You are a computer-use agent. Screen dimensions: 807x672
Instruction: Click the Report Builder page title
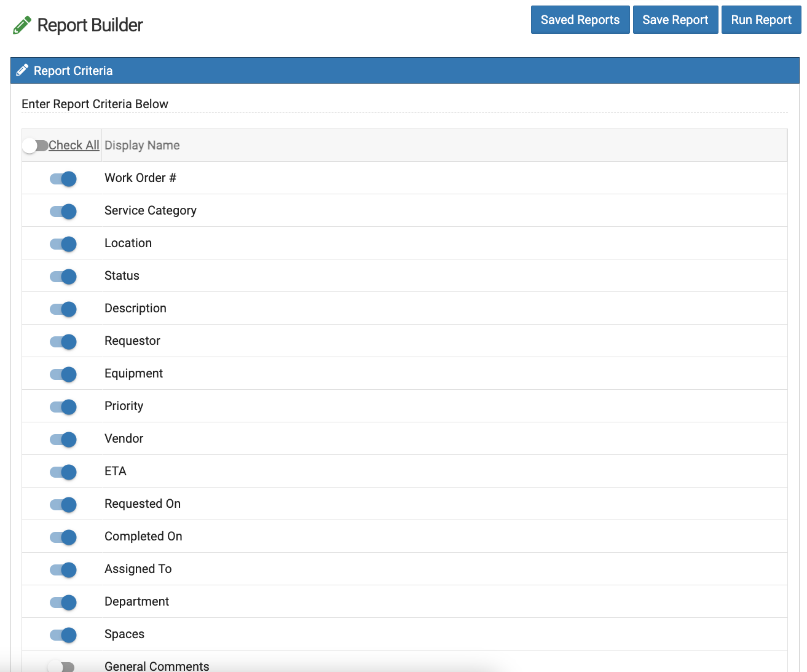(90, 25)
